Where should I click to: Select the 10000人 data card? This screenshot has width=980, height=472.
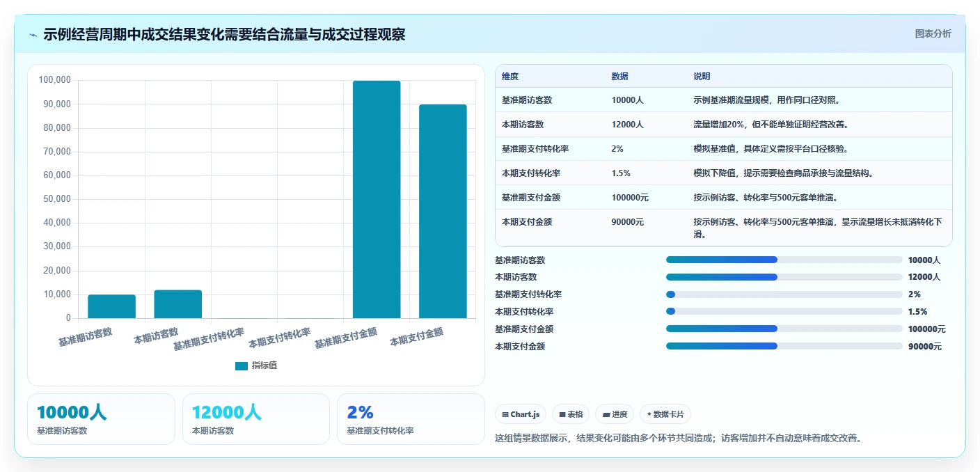coord(101,419)
